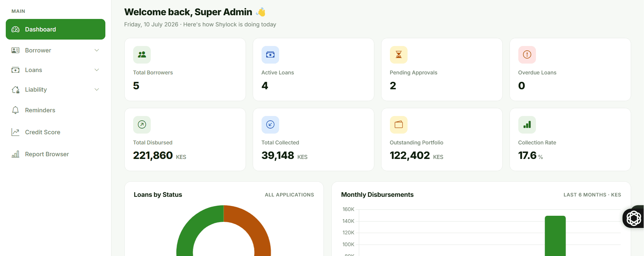Click the Total Collected value 39,148

point(278,156)
